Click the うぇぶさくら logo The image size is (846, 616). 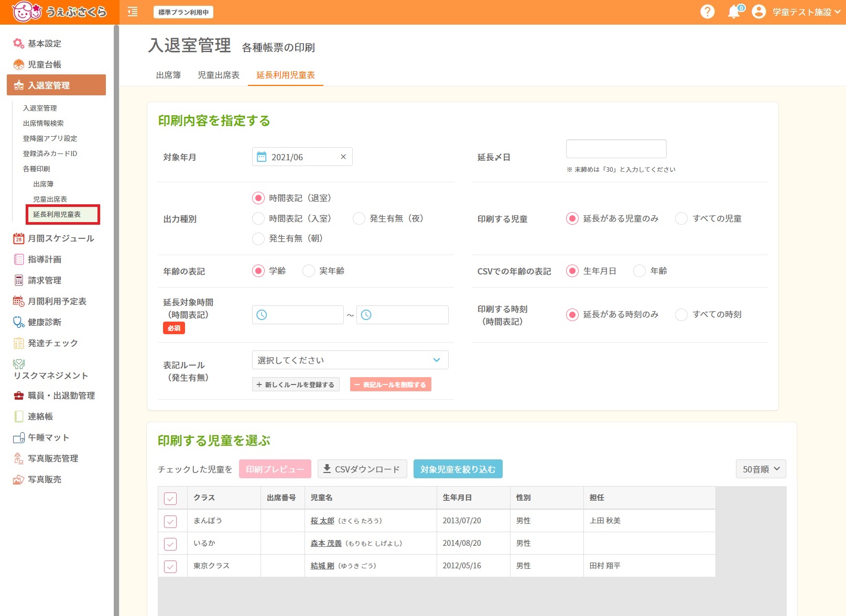coord(59,12)
